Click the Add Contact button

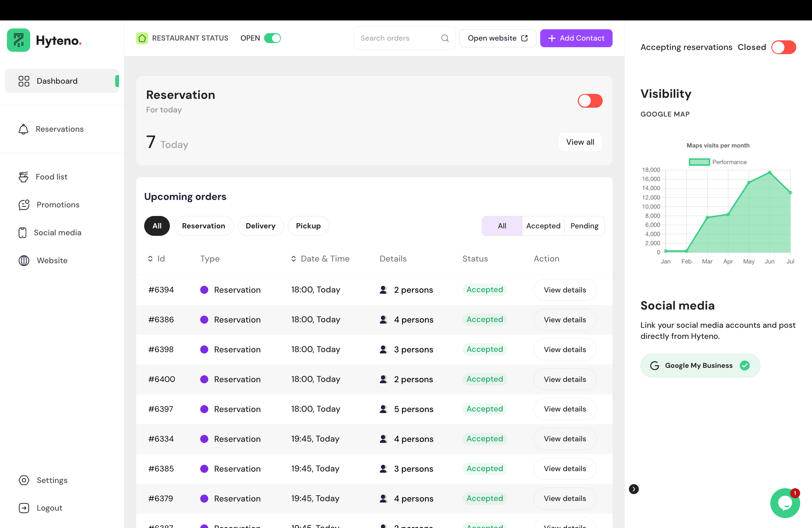[576, 38]
